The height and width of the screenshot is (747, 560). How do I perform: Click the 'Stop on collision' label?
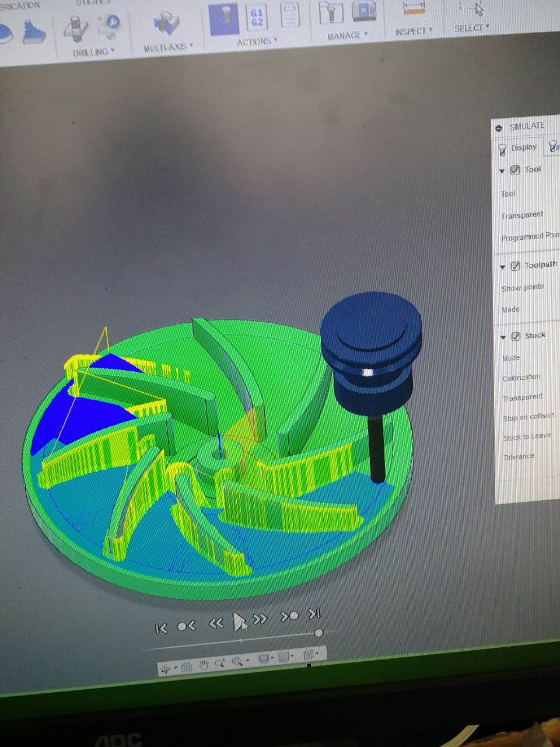coord(529,417)
